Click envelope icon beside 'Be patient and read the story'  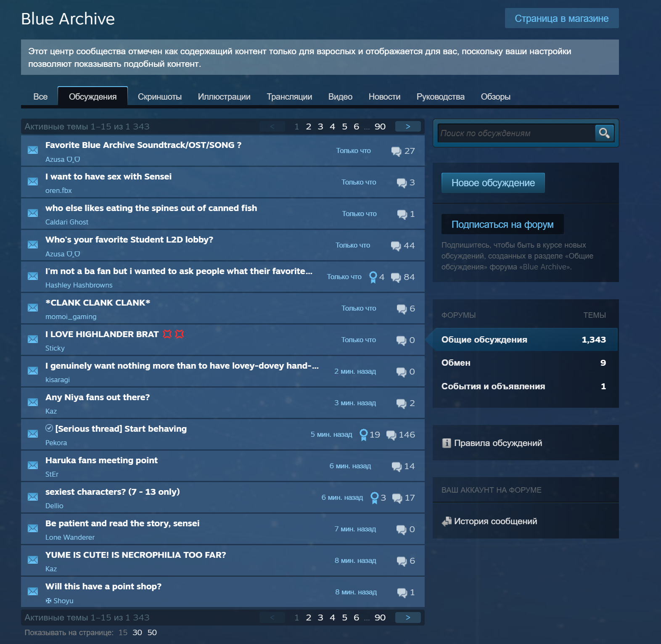33,528
